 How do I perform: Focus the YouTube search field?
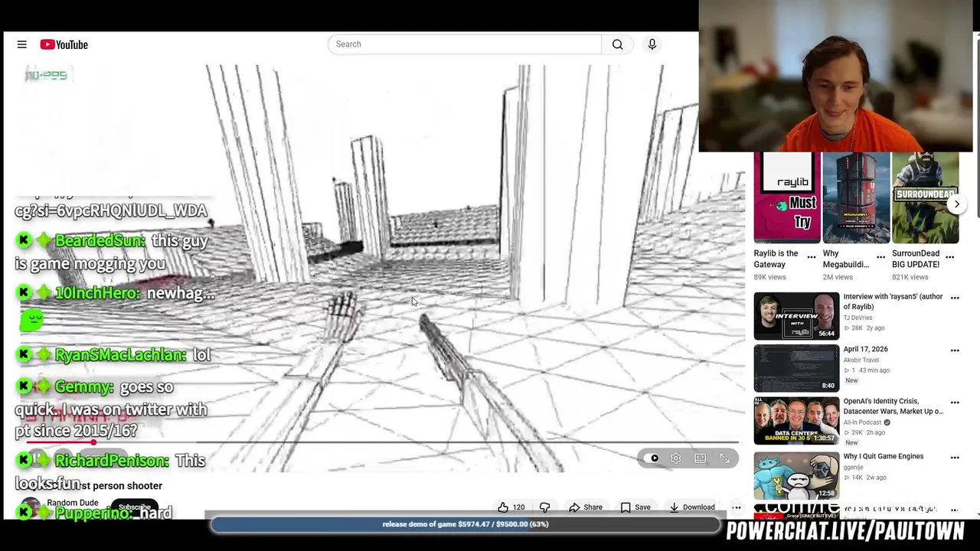tap(465, 44)
